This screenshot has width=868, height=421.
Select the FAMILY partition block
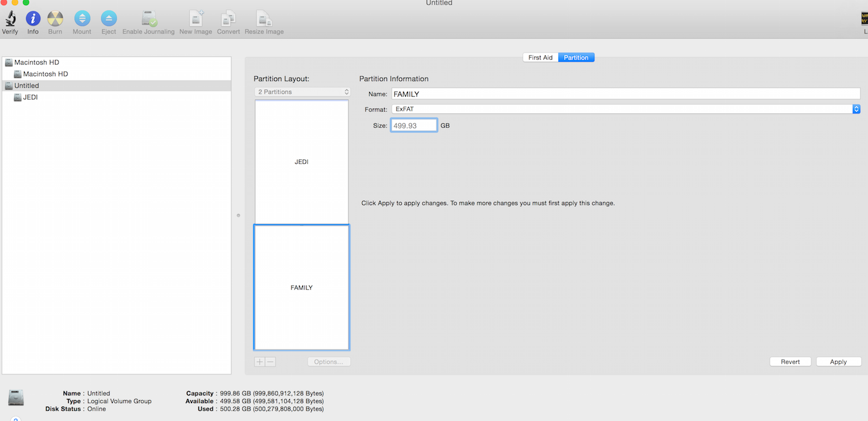click(x=301, y=287)
